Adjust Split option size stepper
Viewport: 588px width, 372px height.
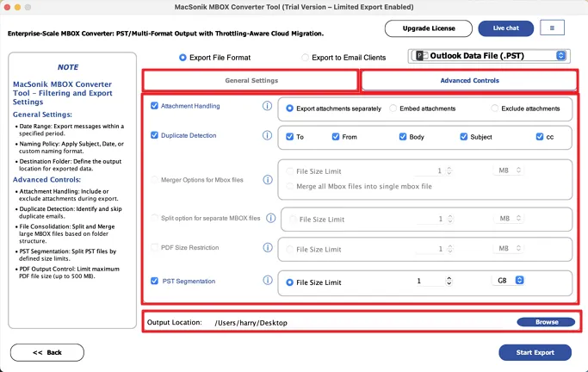pos(450,219)
